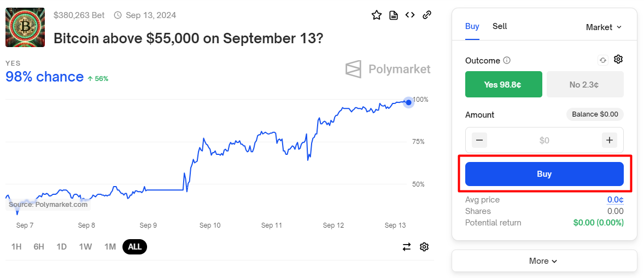Image resolution: width=644 pixels, height=278 pixels.
Task: Select the Buy tab
Action: click(472, 26)
